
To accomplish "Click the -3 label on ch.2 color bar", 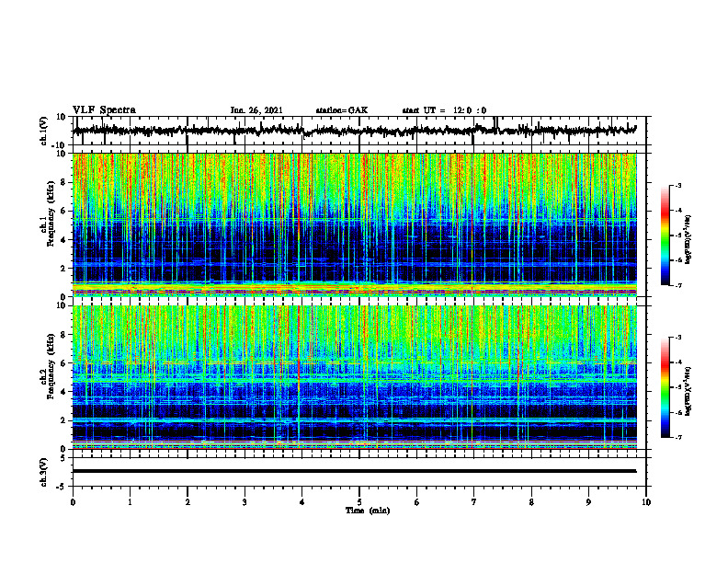I will (677, 338).
